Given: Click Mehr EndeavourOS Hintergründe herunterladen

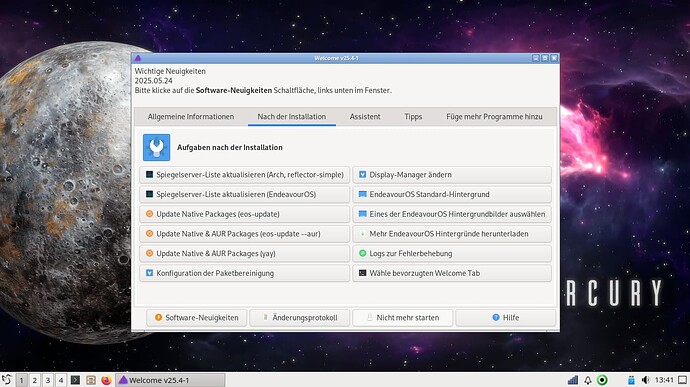Looking at the screenshot, I should pyautogui.click(x=452, y=234).
